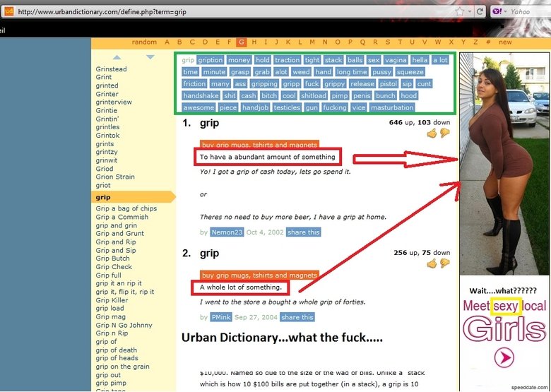Image resolution: width=551 pixels, height=392 pixels.
Task: Click the pink play arrow in the ad
Action: (504, 358)
